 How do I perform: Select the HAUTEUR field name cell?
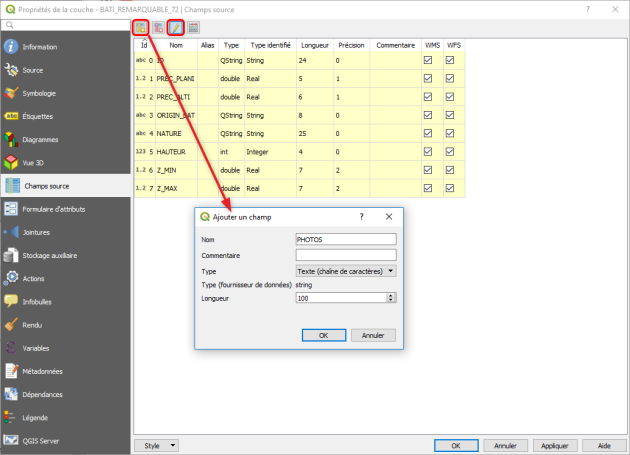(x=176, y=152)
